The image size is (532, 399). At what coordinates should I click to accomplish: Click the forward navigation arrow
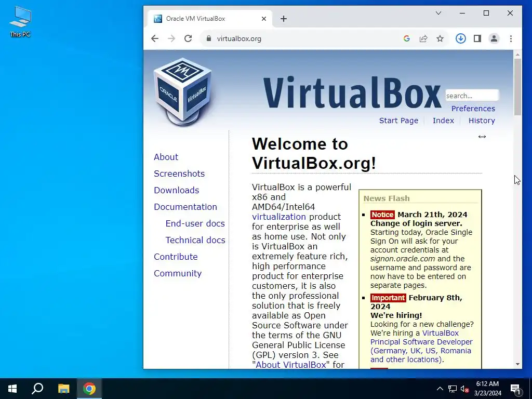(x=171, y=38)
